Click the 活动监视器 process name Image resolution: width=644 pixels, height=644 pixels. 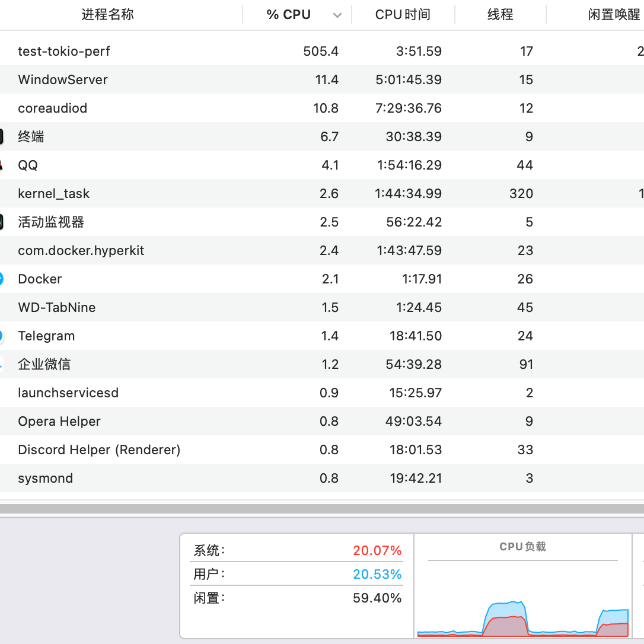pos(51,222)
